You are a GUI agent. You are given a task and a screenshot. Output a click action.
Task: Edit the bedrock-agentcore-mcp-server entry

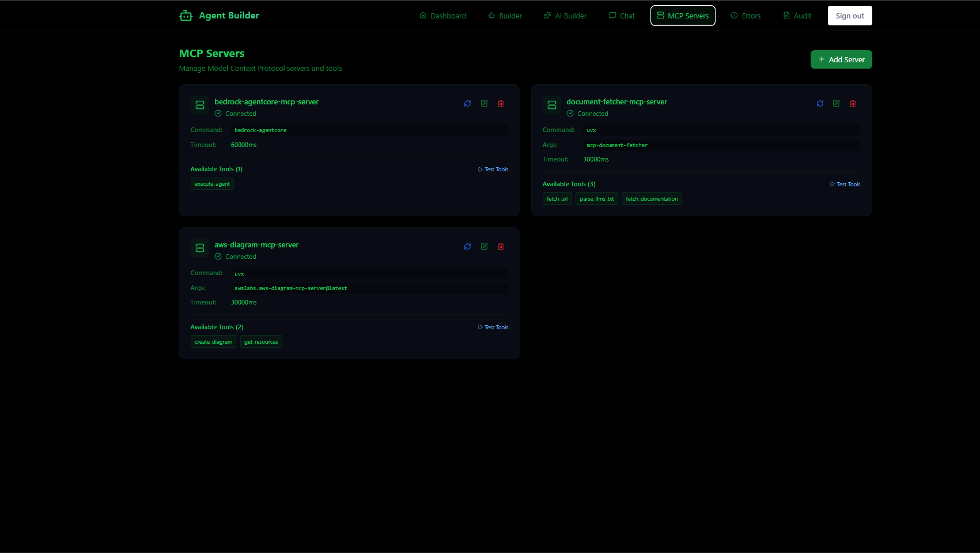(x=484, y=104)
